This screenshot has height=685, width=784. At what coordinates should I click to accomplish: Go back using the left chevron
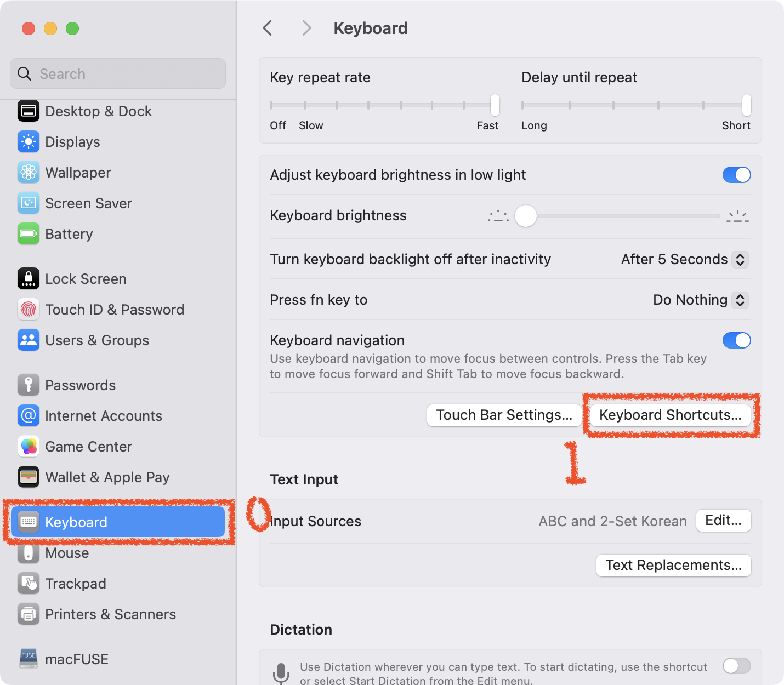[x=268, y=28]
